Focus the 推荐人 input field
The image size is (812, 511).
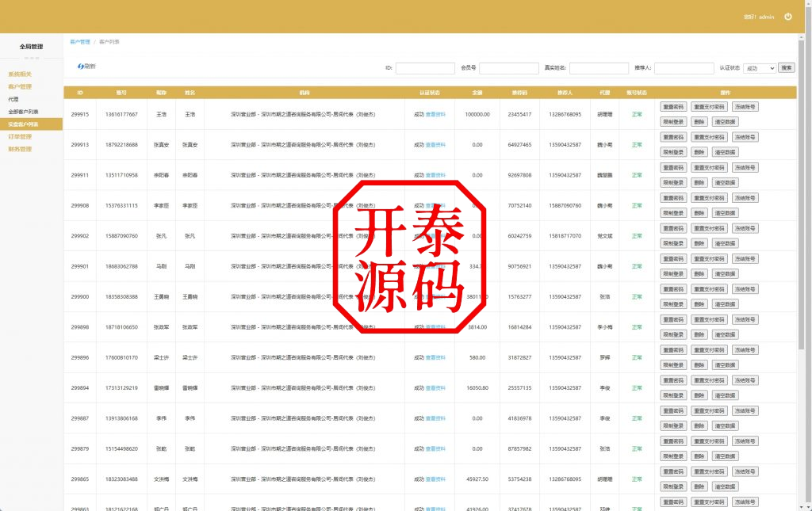[x=684, y=68]
